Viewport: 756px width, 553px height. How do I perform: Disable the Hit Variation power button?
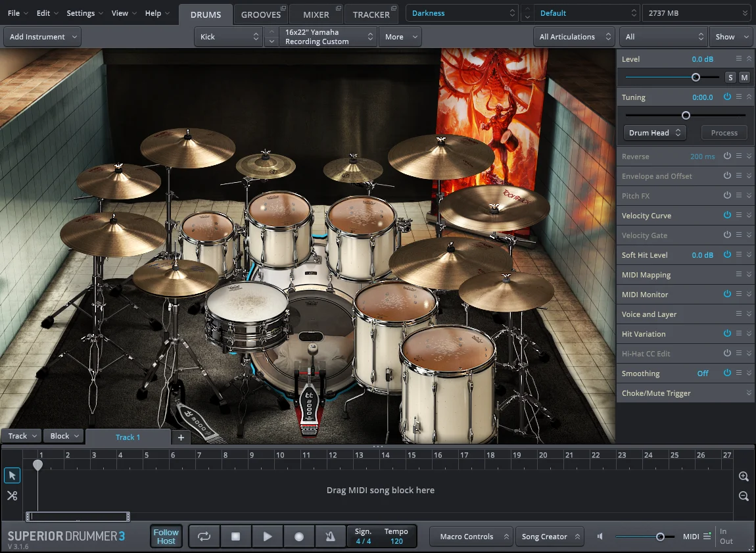[727, 333]
